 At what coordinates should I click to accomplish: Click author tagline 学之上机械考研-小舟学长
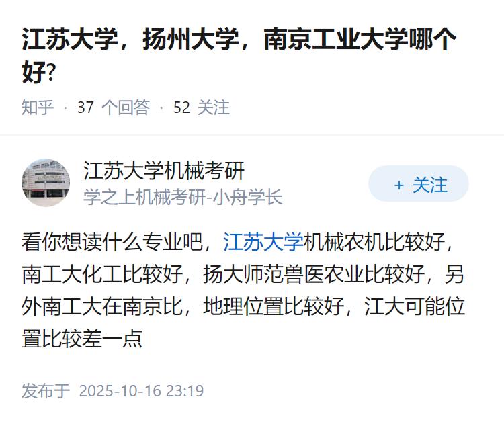(183, 197)
